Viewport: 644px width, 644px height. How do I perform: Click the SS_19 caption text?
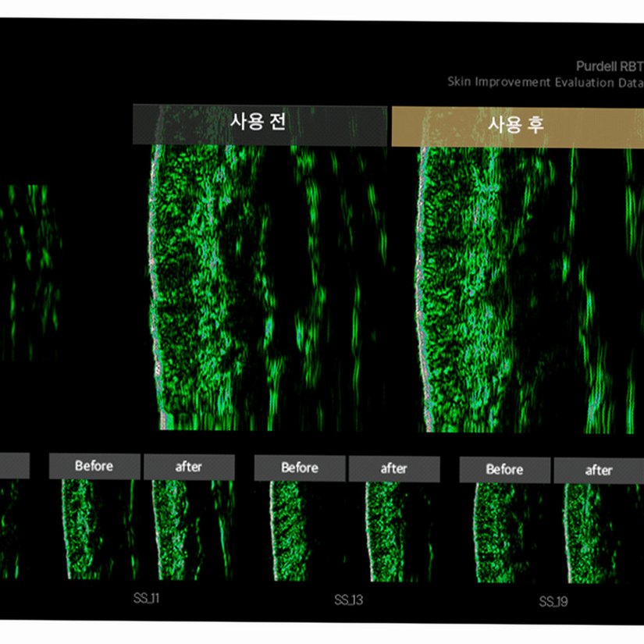tap(553, 602)
